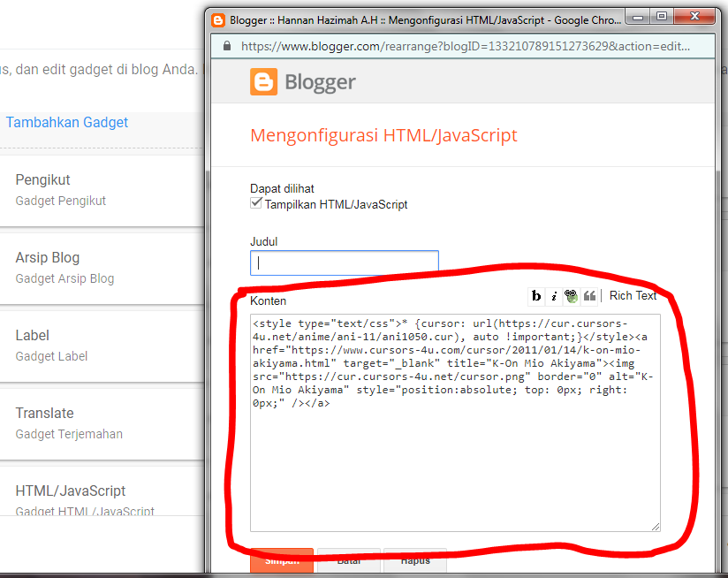This screenshot has width=728, height=578.
Task: Click the Blogger logo icon
Action: click(x=263, y=81)
